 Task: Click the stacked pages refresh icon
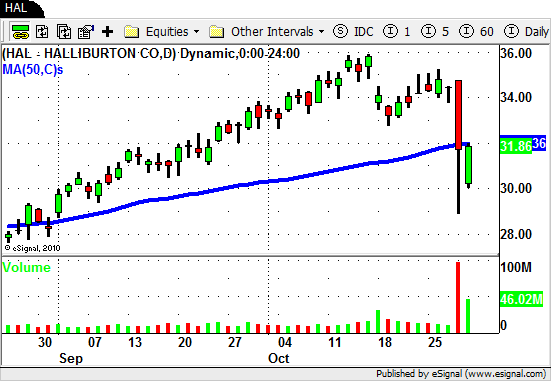pyautogui.click(x=64, y=32)
